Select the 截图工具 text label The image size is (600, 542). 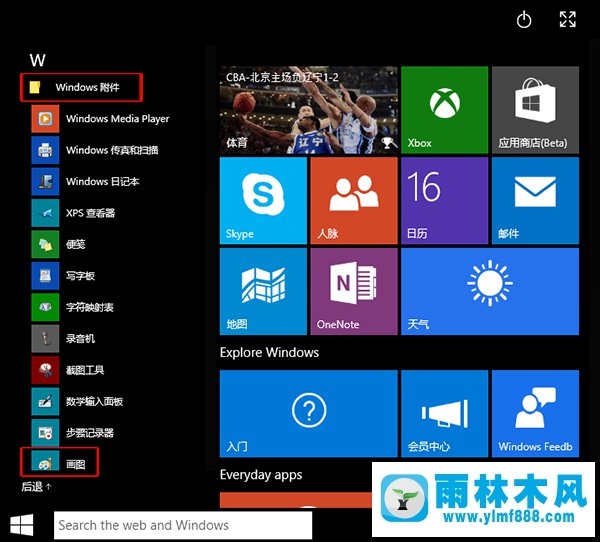coord(85,370)
